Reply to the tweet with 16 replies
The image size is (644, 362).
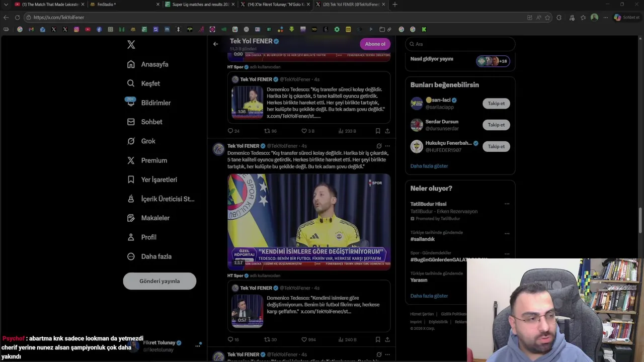233,339
